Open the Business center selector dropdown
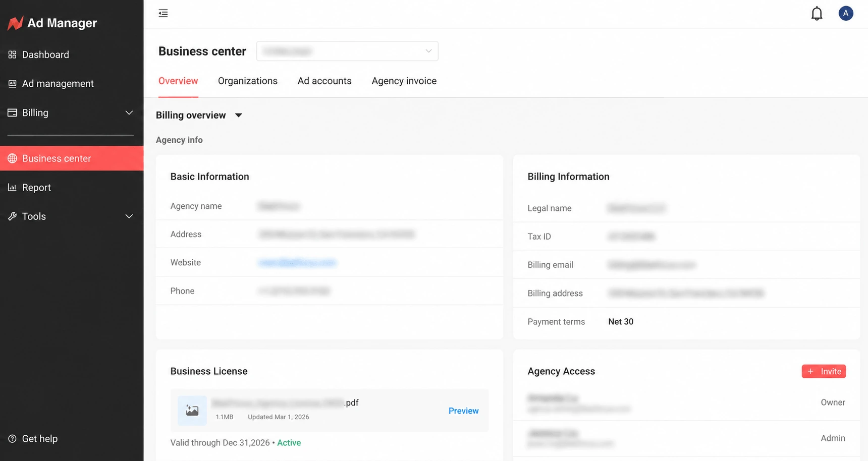The width and height of the screenshot is (868, 461). (347, 51)
